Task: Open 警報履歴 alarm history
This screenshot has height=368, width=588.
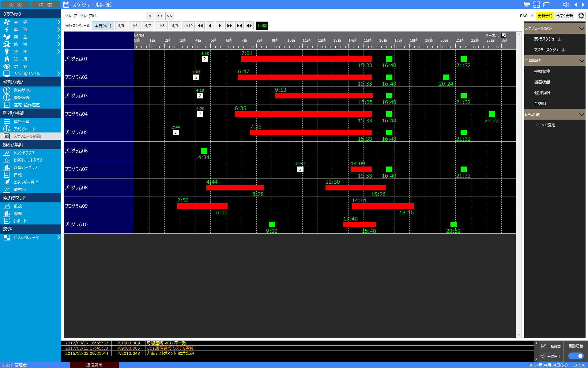Action: [31, 98]
